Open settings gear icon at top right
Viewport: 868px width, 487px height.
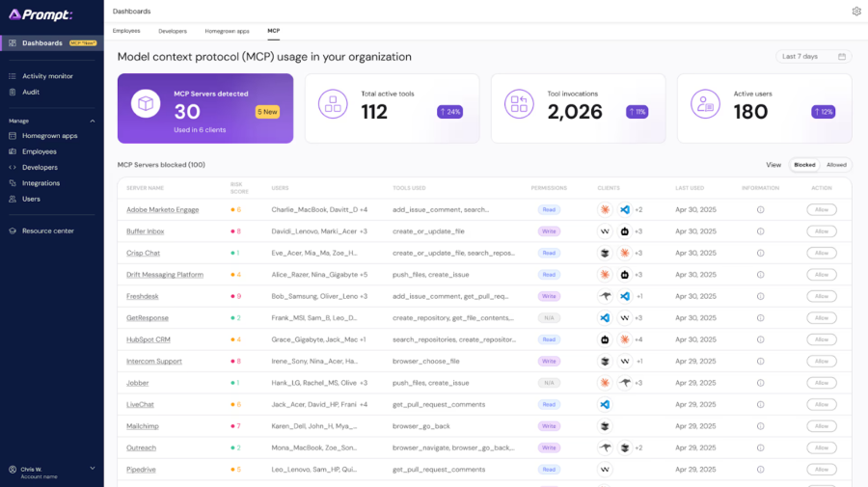856,12
